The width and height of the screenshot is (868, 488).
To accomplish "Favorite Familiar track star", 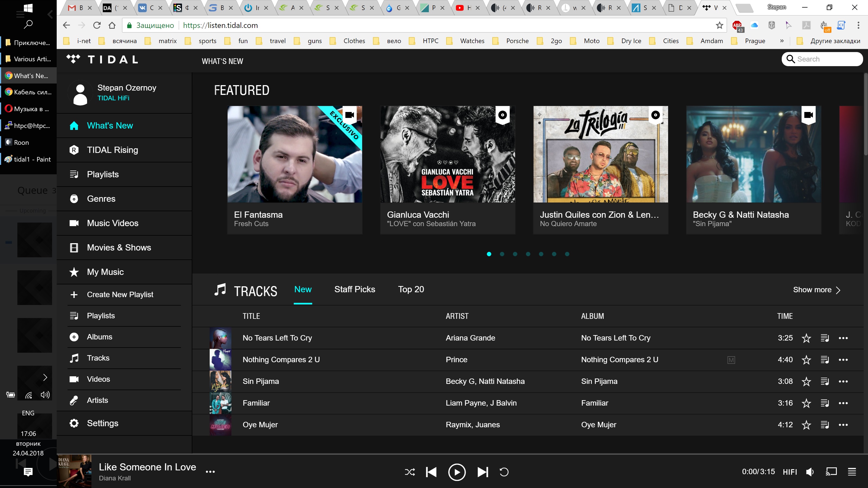I will [x=806, y=403].
